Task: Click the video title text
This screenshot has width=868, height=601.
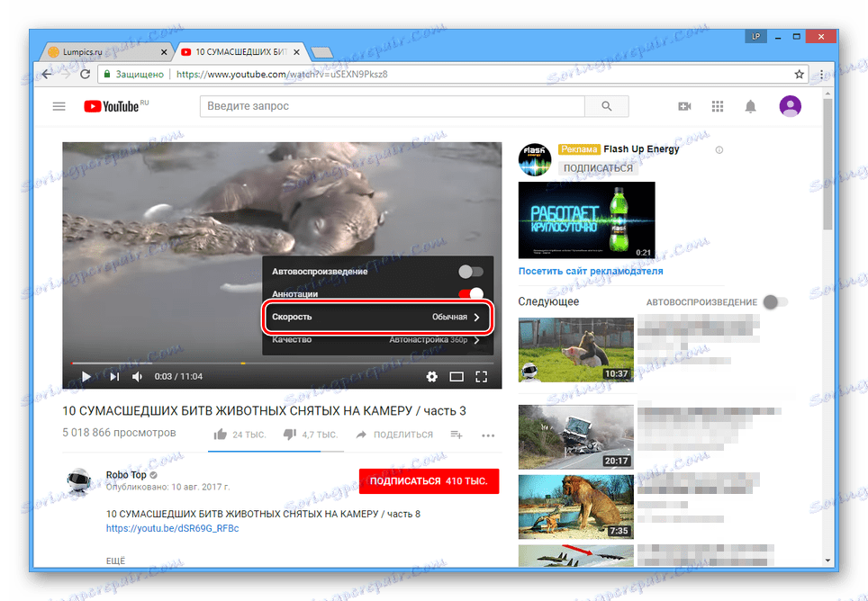Action: pos(264,411)
